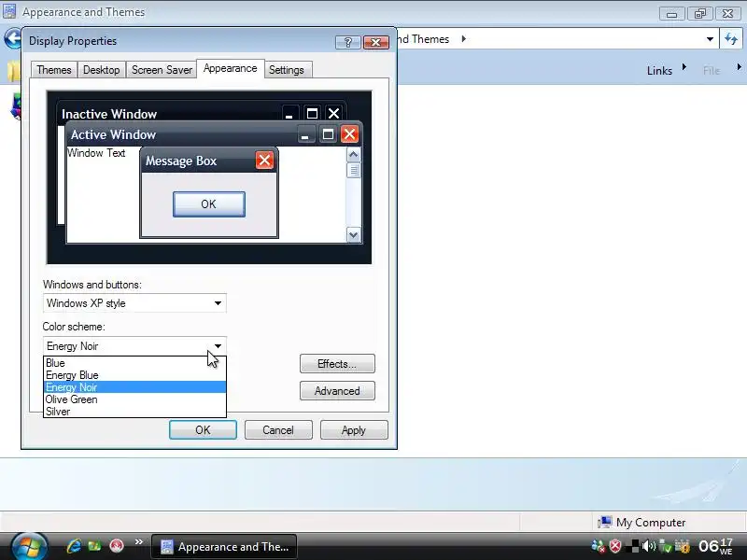The height and width of the screenshot is (560, 747).
Task: Click the Inactive Window preview maximize icon
Action: [312, 113]
